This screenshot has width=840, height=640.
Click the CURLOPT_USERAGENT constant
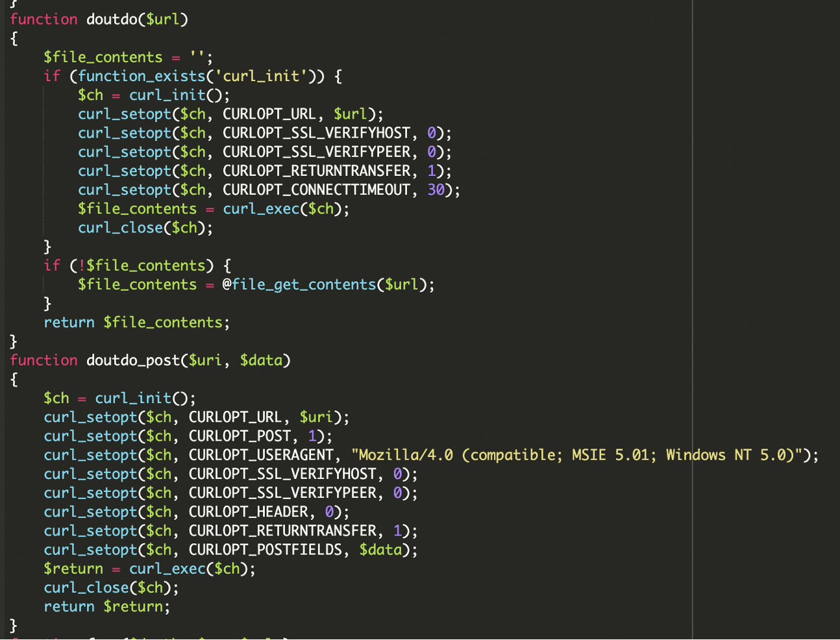[261, 455]
